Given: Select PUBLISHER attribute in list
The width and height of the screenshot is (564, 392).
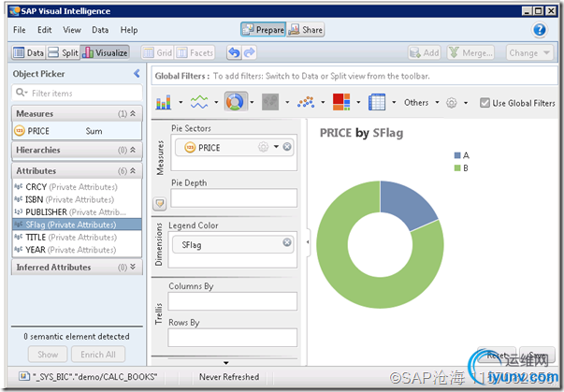Looking at the screenshot, I should click(77, 211).
